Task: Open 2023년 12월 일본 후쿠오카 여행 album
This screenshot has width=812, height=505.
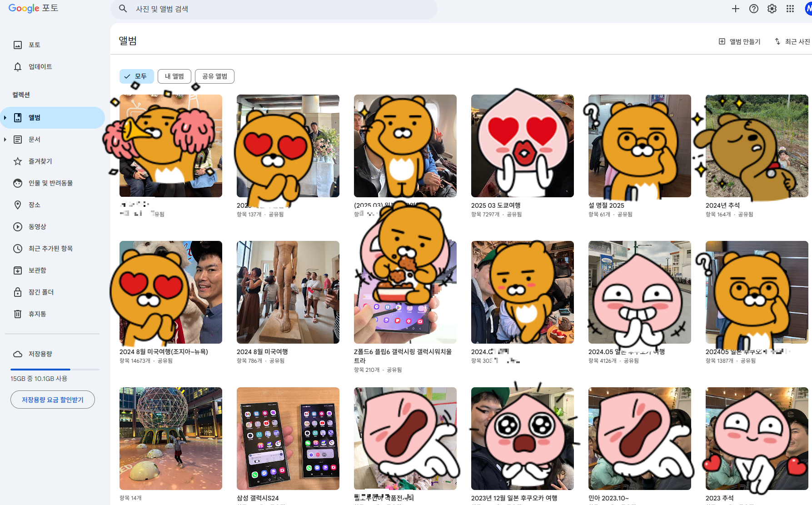Action: point(523,439)
